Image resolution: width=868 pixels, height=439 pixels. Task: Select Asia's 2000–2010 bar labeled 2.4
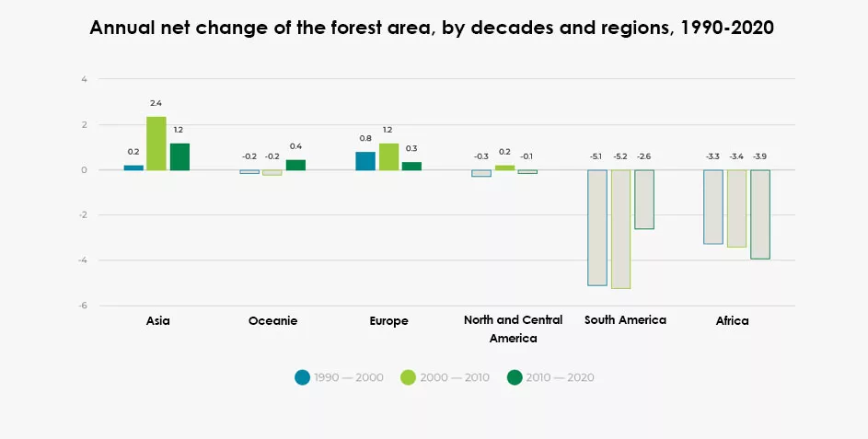[x=156, y=144]
